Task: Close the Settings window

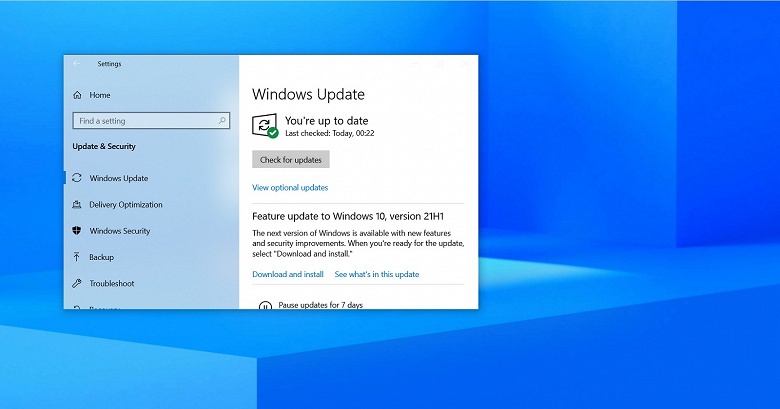Action: (465, 64)
